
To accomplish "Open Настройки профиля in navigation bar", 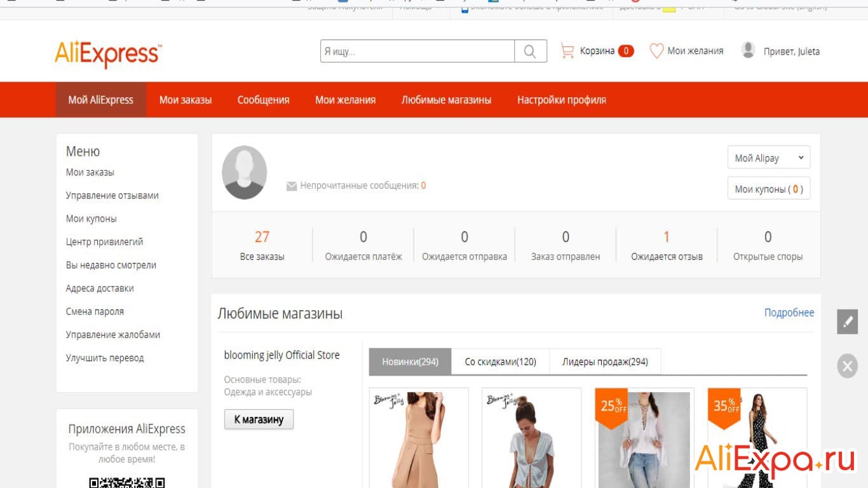I will [x=562, y=100].
